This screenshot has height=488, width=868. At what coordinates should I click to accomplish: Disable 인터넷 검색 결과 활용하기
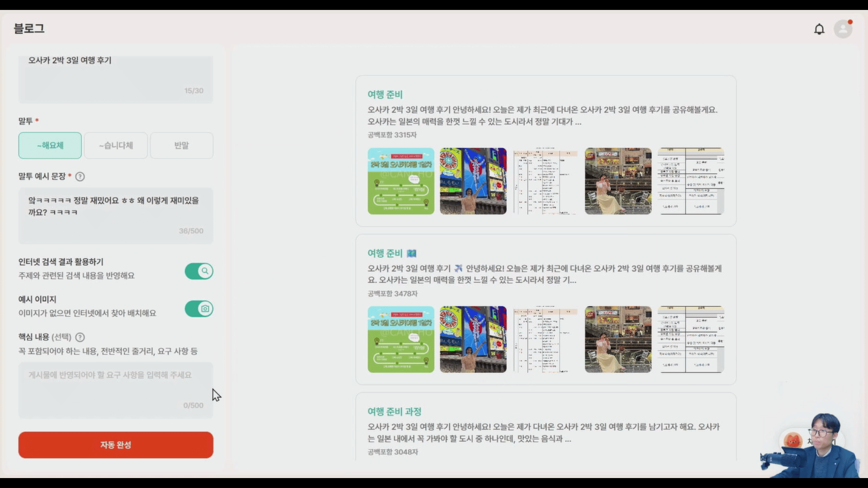pyautogui.click(x=199, y=271)
